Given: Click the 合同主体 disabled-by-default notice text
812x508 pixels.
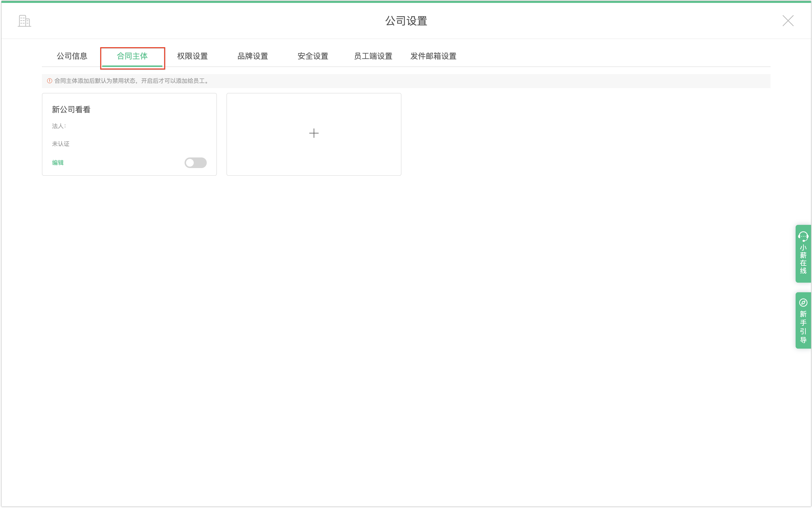Looking at the screenshot, I should [132, 81].
